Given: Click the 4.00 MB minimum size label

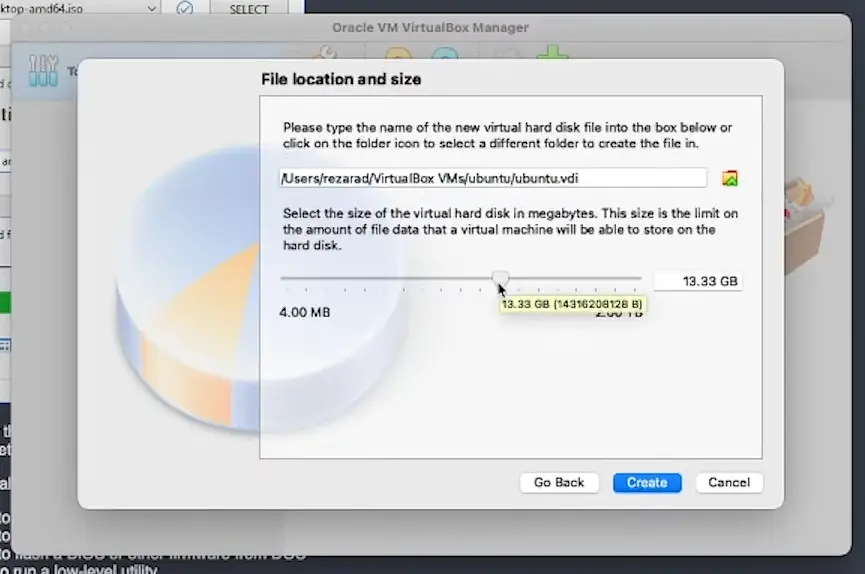Looking at the screenshot, I should 305,312.
